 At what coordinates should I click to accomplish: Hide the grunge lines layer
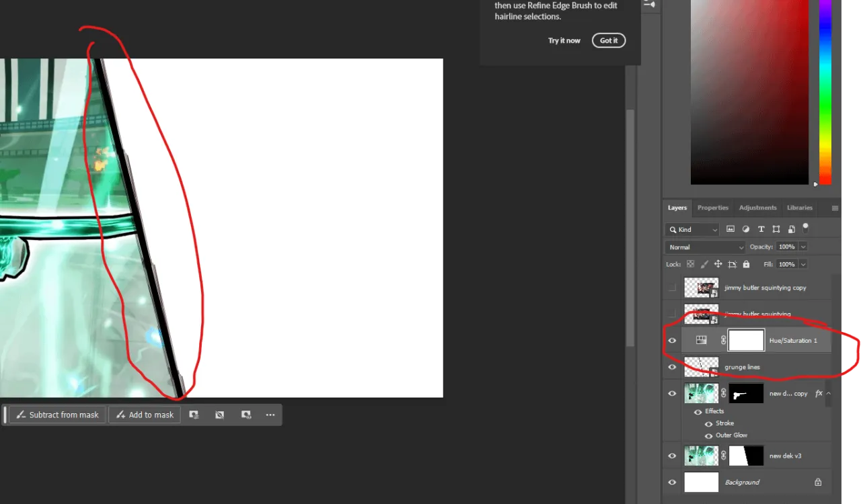click(672, 367)
